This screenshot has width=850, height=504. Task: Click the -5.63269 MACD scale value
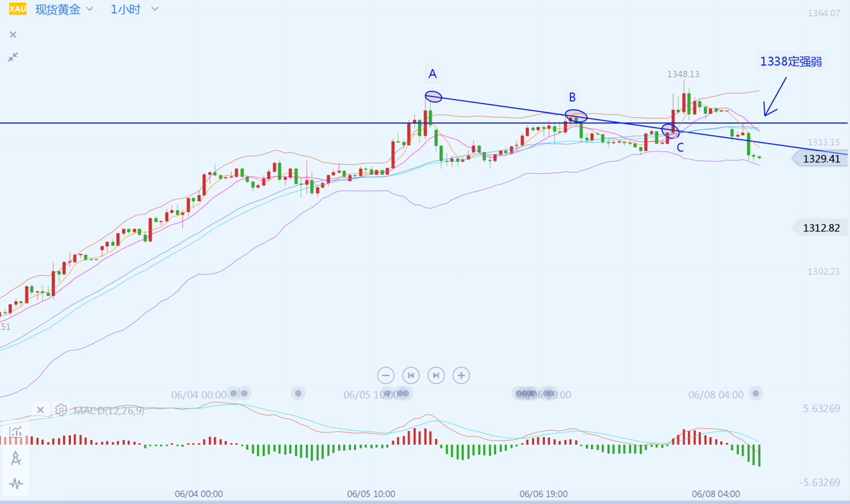tap(819, 482)
